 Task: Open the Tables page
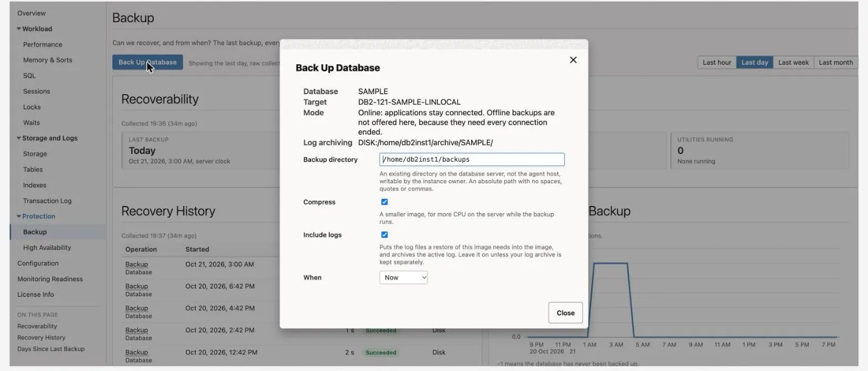[33, 169]
